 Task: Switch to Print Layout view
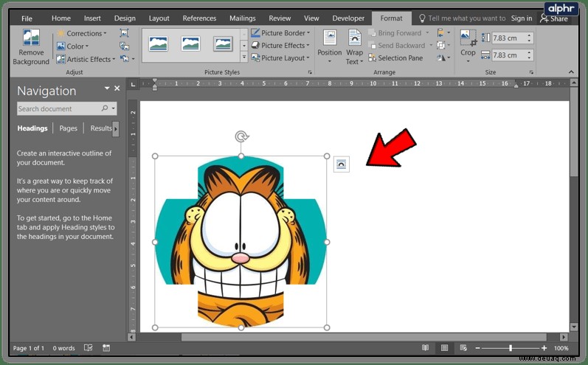(x=444, y=348)
